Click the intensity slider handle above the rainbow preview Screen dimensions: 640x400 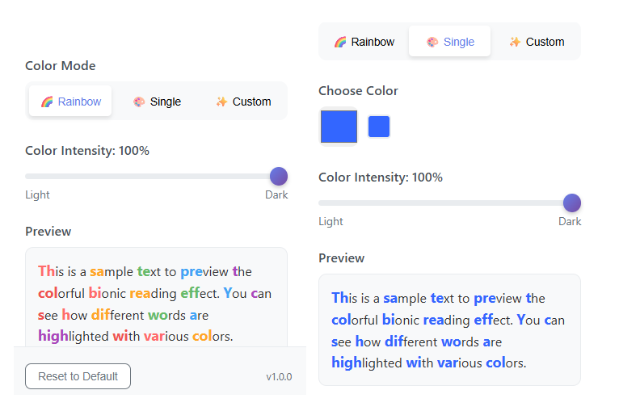(278, 176)
